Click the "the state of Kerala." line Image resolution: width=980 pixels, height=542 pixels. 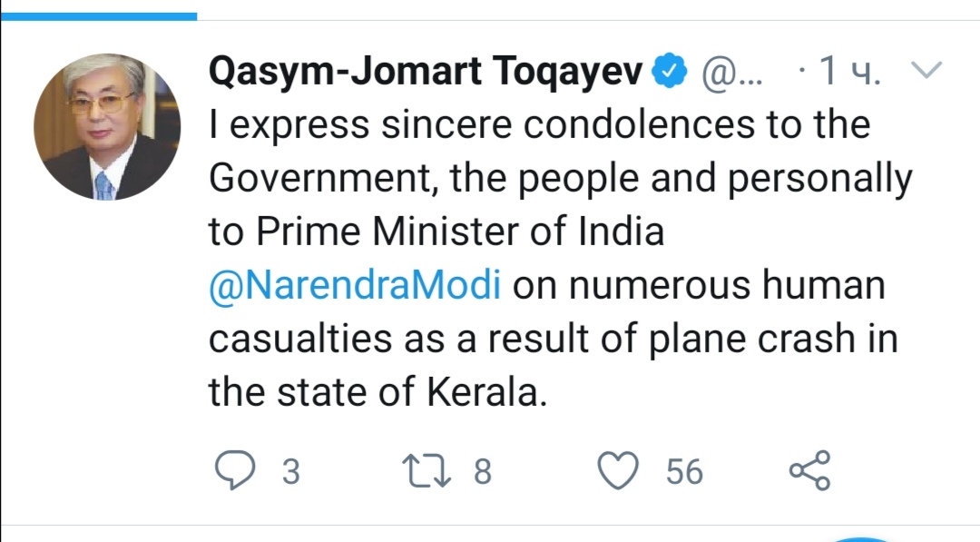(378, 393)
